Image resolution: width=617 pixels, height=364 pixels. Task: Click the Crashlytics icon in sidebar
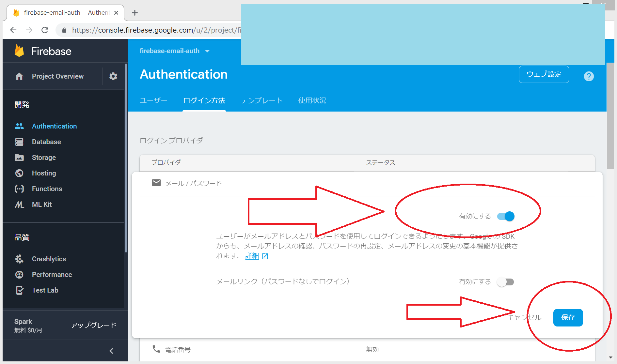[x=19, y=259]
